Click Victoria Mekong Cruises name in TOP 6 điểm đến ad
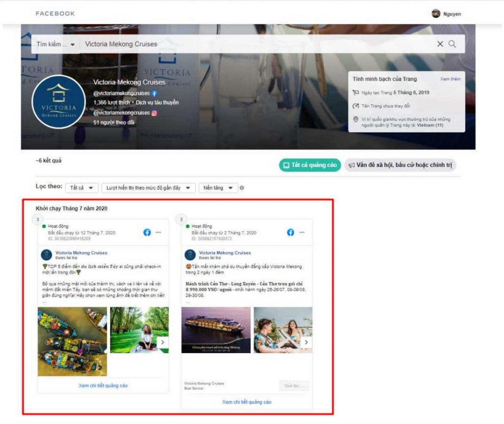 coord(81,253)
